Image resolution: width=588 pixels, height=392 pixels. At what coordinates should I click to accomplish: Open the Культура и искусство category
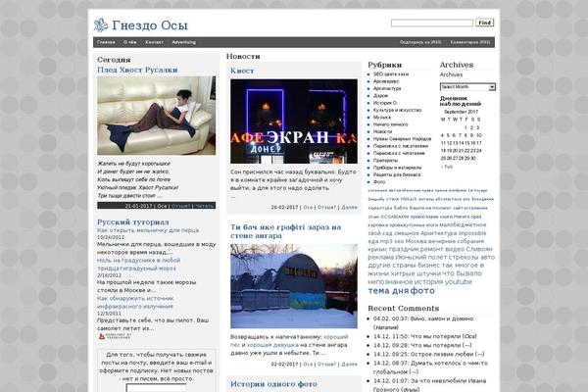[x=397, y=111]
